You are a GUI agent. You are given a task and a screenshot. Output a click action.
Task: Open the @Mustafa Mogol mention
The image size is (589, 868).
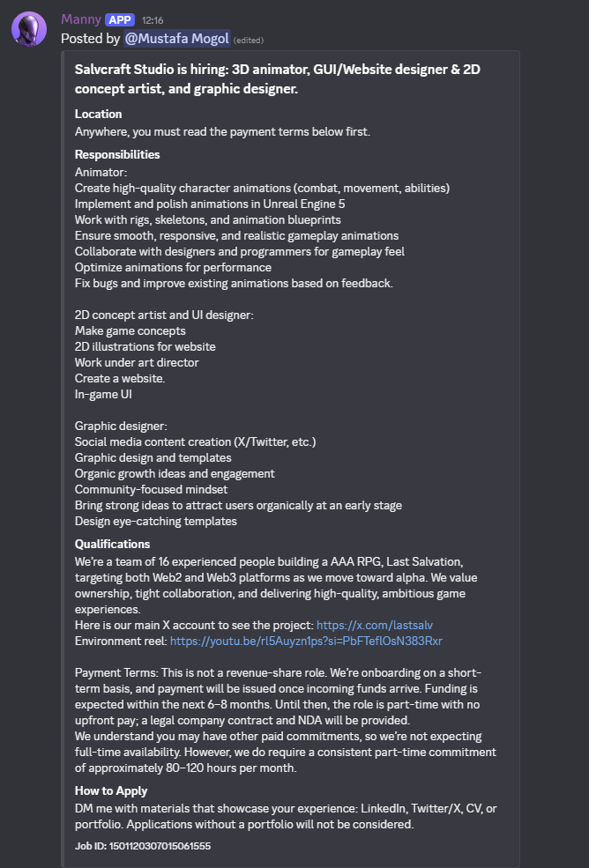point(176,38)
